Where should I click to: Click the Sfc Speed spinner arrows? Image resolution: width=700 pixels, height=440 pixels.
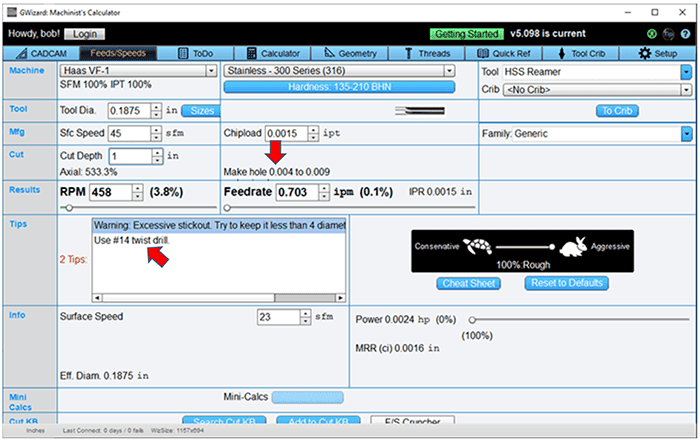coord(156,133)
